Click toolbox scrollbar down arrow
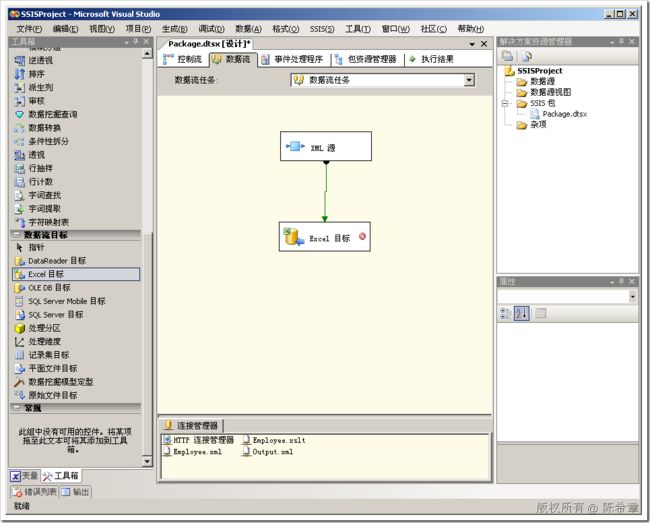The height and width of the screenshot is (523, 650). (x=147, y=461)
